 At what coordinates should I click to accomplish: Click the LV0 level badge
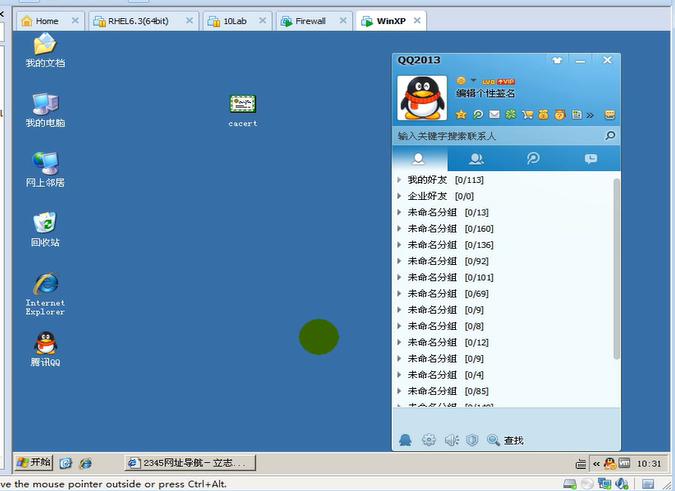488,82
